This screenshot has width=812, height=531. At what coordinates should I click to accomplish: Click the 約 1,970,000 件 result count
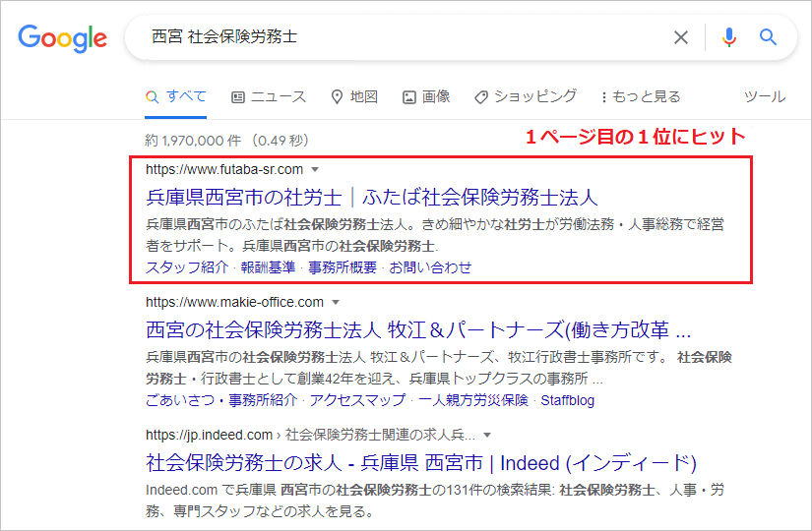click(x=193, y=141)
